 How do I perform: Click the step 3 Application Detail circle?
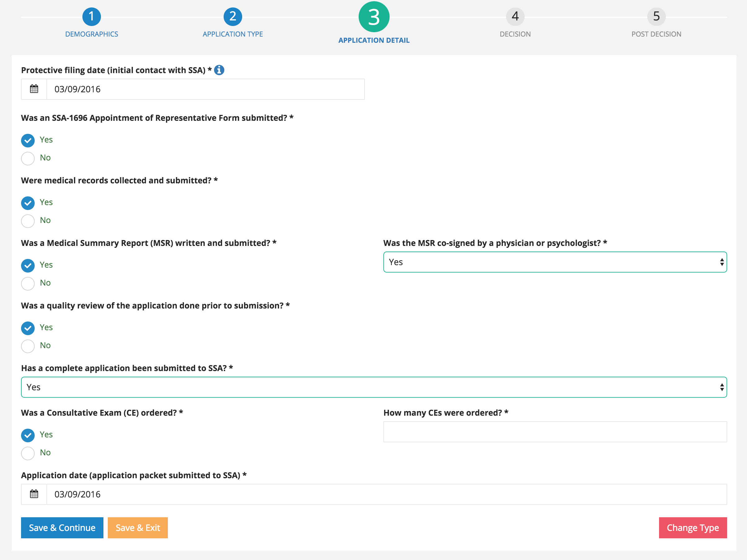373,17
